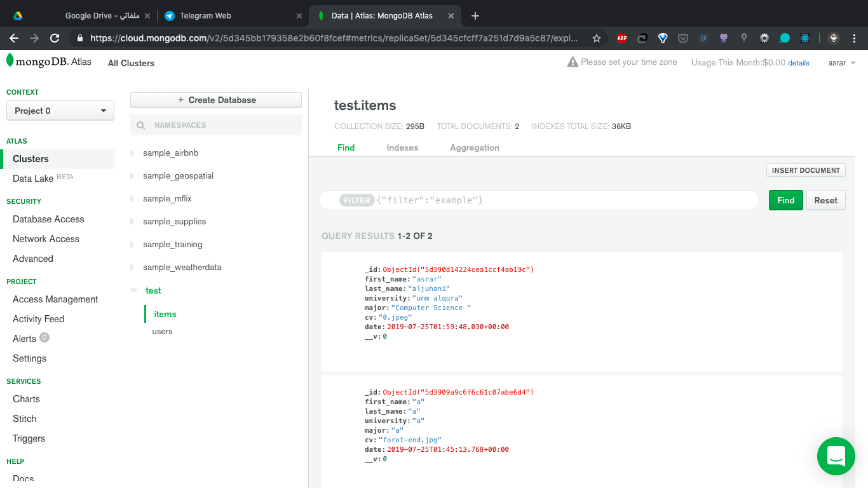Click the Create Database button
The width and height of the screenshot is (868, 488).
tap(215, 100)
